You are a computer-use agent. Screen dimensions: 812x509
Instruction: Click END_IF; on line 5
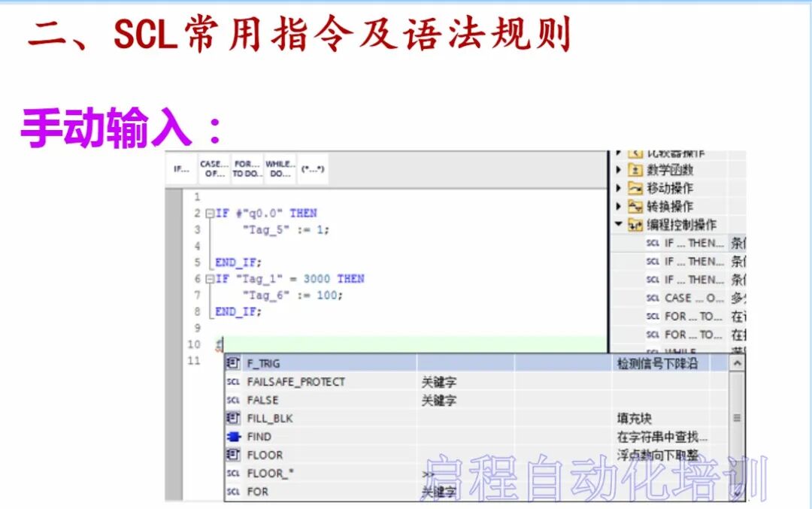[x=238, y=262]
